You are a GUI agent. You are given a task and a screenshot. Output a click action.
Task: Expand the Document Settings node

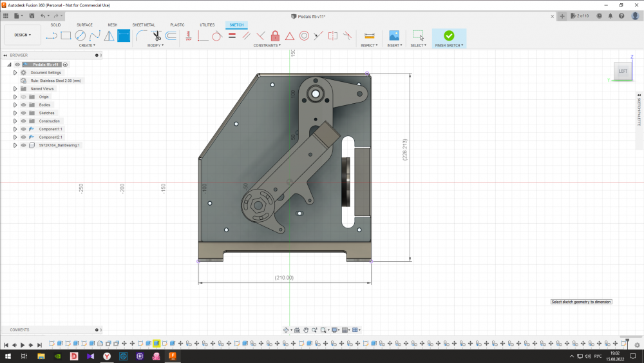click(x=15, y=73)
